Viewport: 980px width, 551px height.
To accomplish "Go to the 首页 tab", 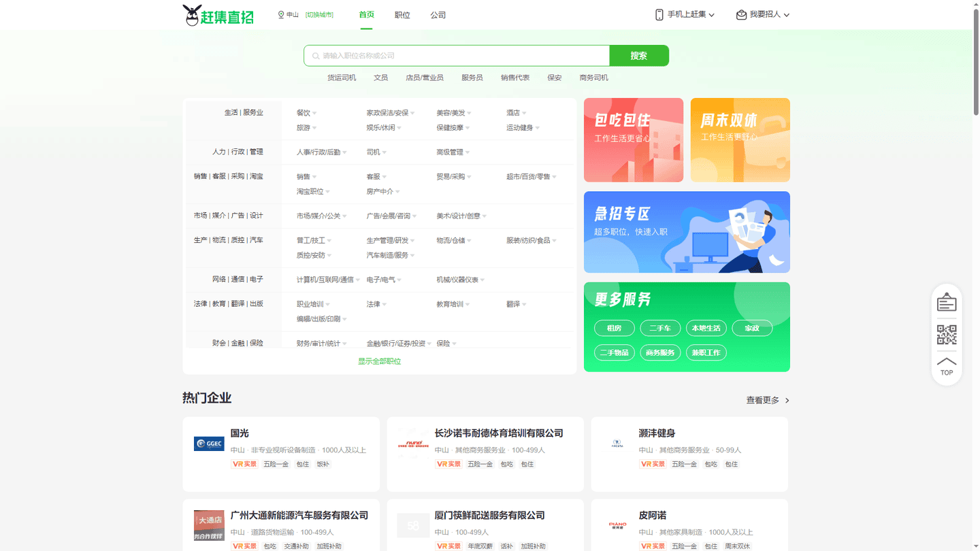I will pos(366,15).
